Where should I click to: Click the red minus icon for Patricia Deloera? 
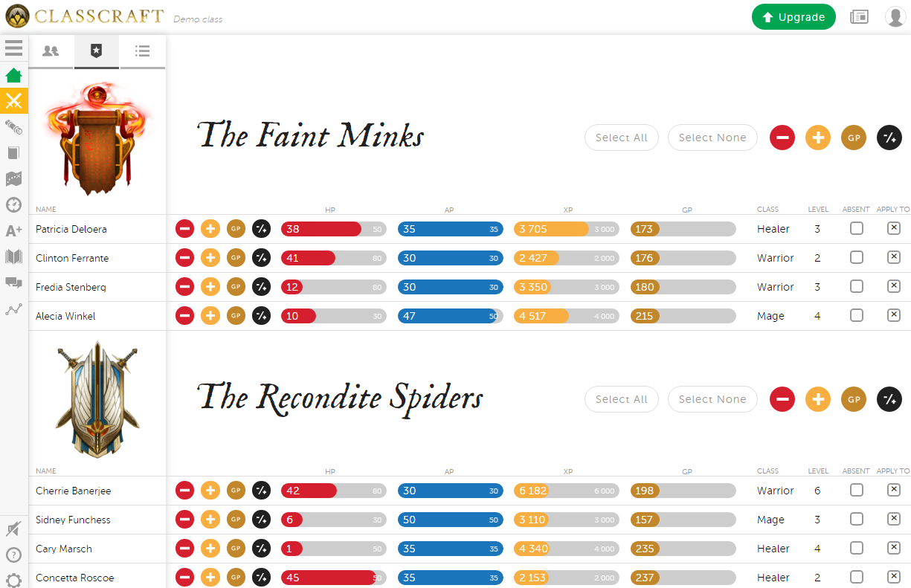click(184, 229)
